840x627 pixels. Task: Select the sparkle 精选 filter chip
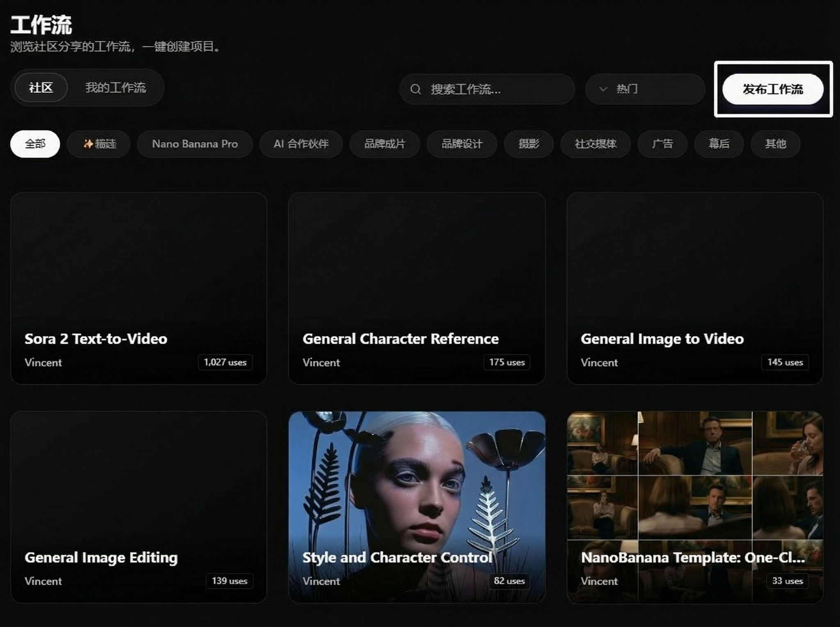point(99,144)
